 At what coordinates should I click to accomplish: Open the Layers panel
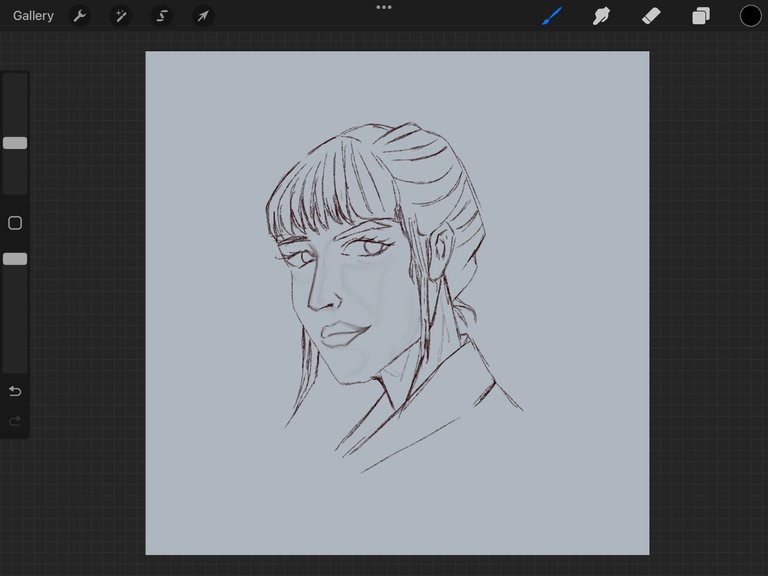pyautogui.click(x=701, y=16)
